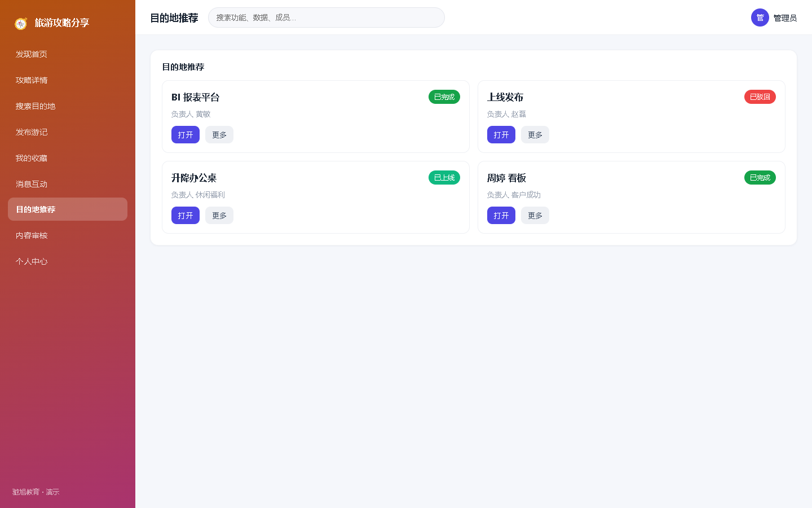Show 更多 options for BI 报表平台
This screenshot has height=508, width=812.
(x=219, y=135)
